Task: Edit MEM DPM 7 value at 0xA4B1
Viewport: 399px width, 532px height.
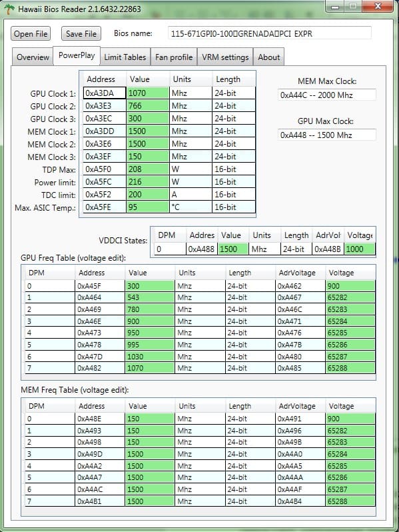Action: (x=149, y=501)
